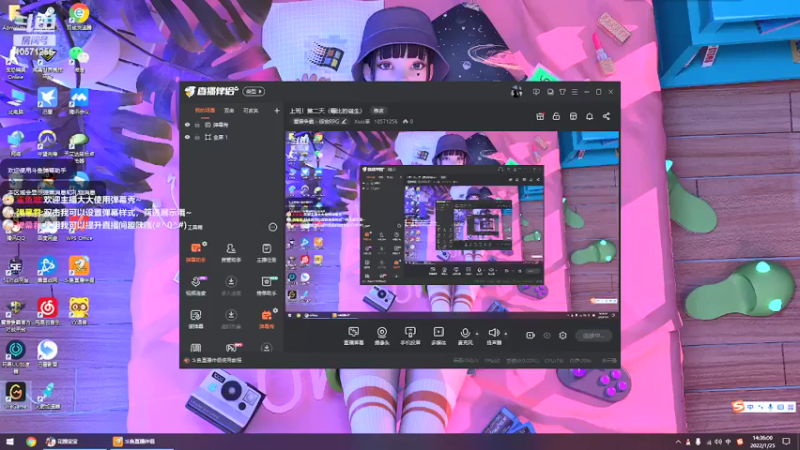Open NetEase Cloud Music desktop shortcut
The height and width of the screenshot is (450, 800).
(47, 311)
